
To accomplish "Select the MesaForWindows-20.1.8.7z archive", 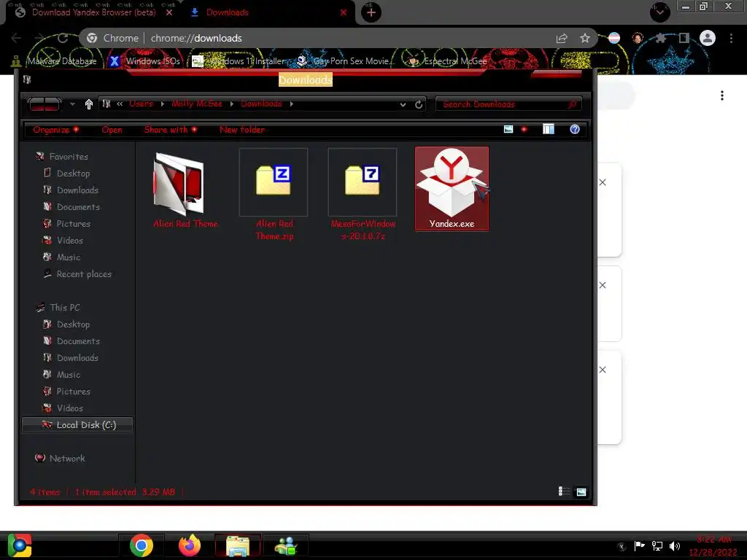I will click(x=363, y=194).
